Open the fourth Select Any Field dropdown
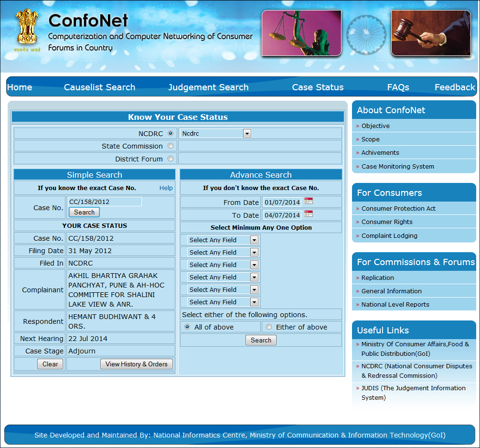Screen dimensions: 480x448 (223, 277)
